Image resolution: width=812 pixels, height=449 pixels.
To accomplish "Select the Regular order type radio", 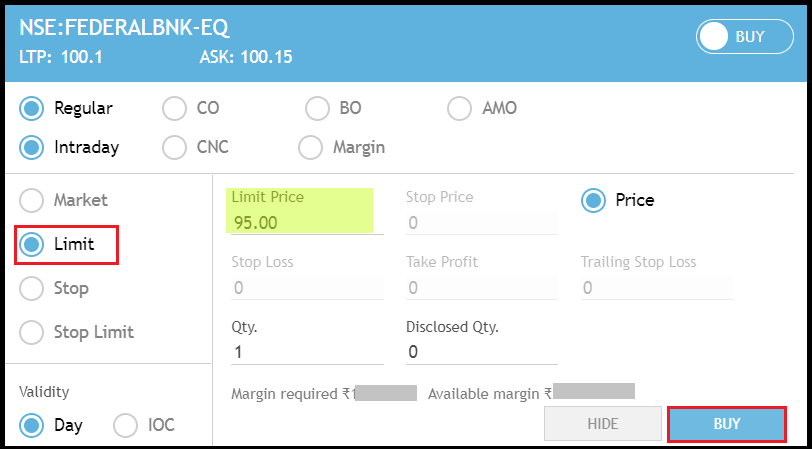I will [32, 108].
